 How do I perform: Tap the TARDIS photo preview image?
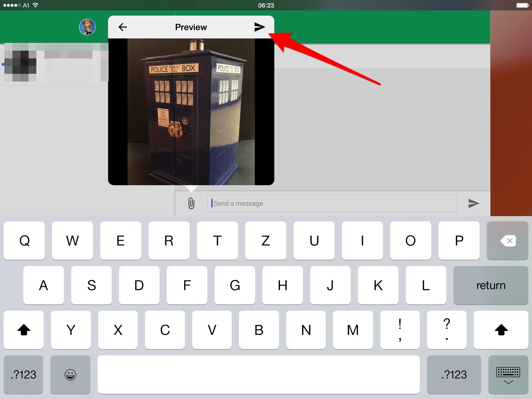pyautogui.click(x=191, y=112)
